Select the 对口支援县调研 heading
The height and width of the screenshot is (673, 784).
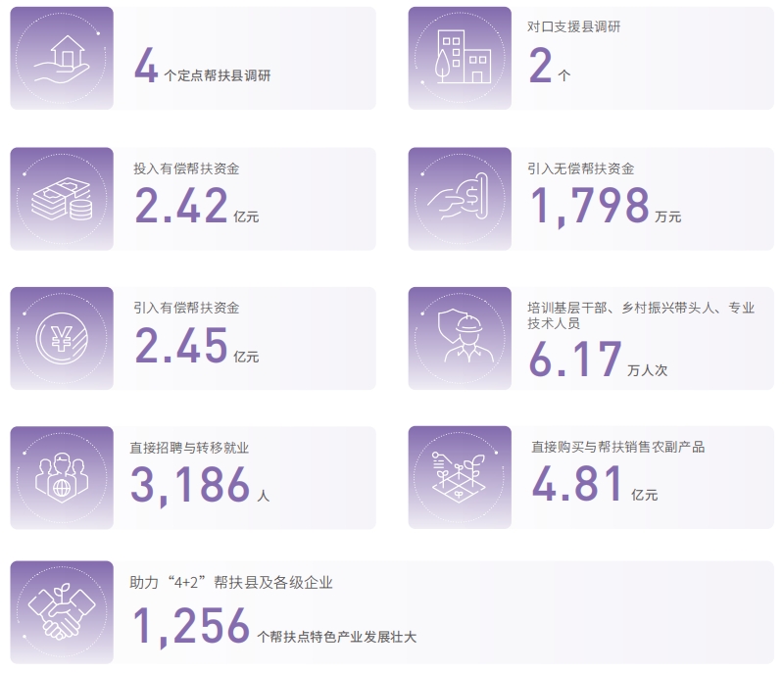pyautogui.click(x=573, y=27)
